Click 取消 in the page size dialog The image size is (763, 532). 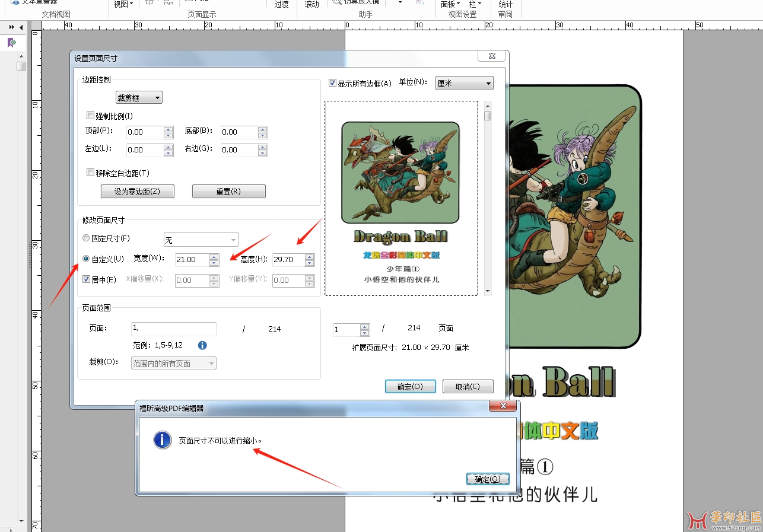click(x=468, y=386)
